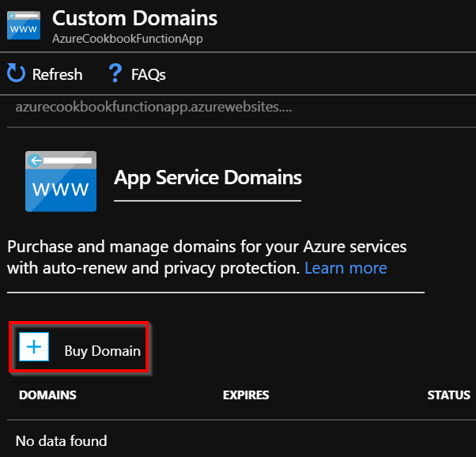This screenshot has width=476, height=457.
Task: Click the FAQs question mark icon
Action: click(115, 74)
